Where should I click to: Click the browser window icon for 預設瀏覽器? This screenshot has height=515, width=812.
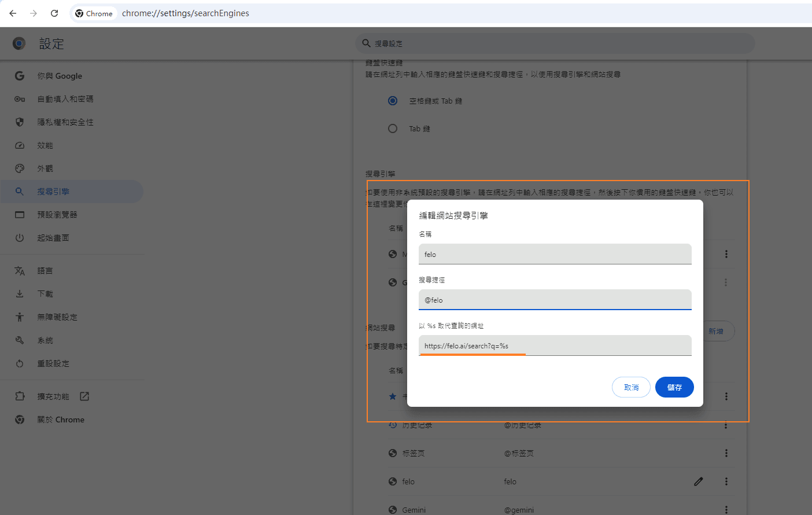(x=20, y=215)
